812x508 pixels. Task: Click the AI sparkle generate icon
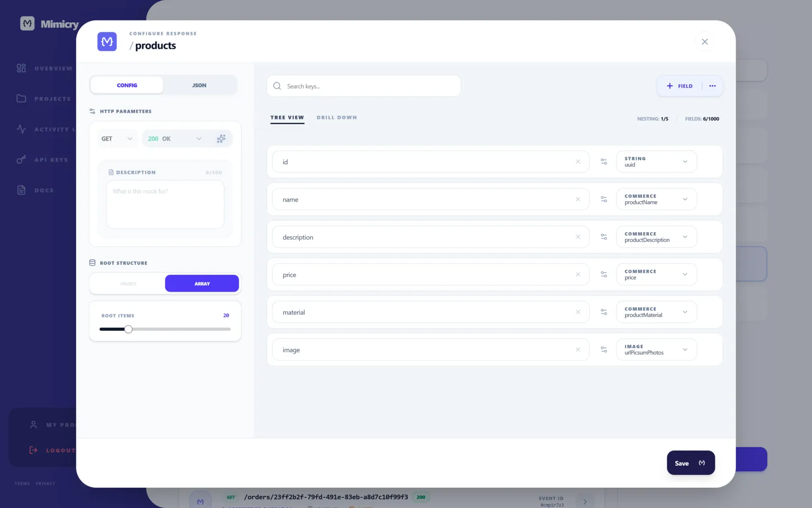pyautogui.click(x=221, y=139)
